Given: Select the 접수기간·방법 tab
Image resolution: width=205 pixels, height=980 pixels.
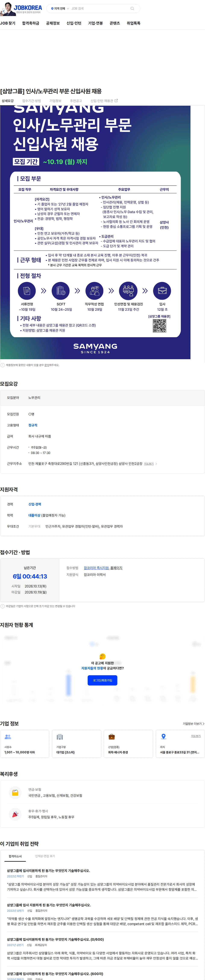Looking at the screenshot, I should [x=32, y=101].
